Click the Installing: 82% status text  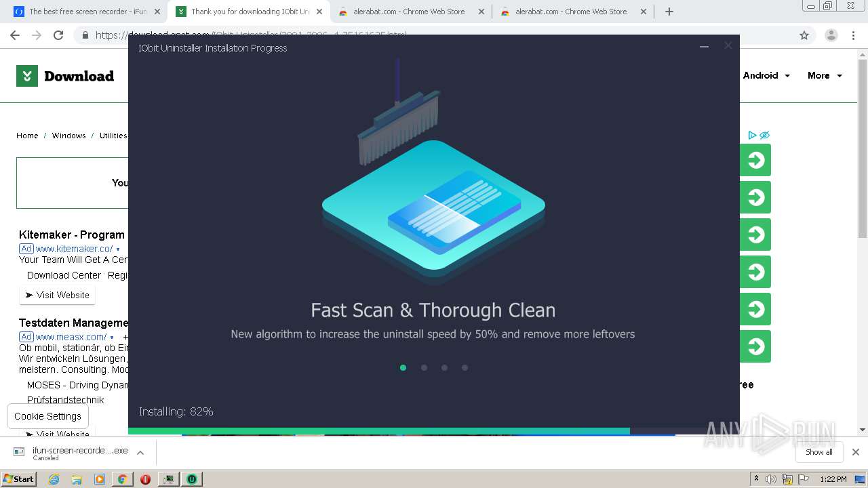(176, 411)
